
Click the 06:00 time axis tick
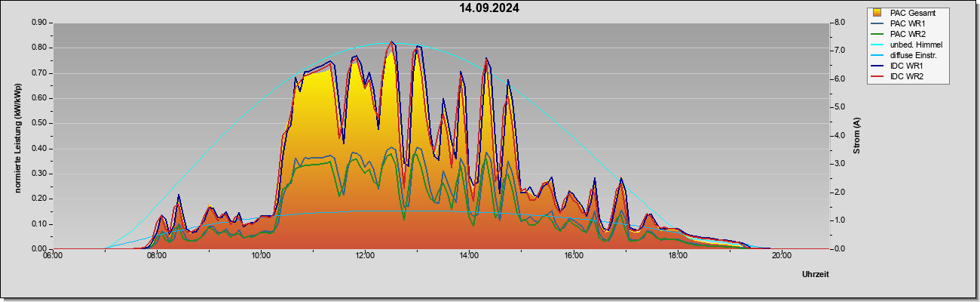[x=53, y=255]
